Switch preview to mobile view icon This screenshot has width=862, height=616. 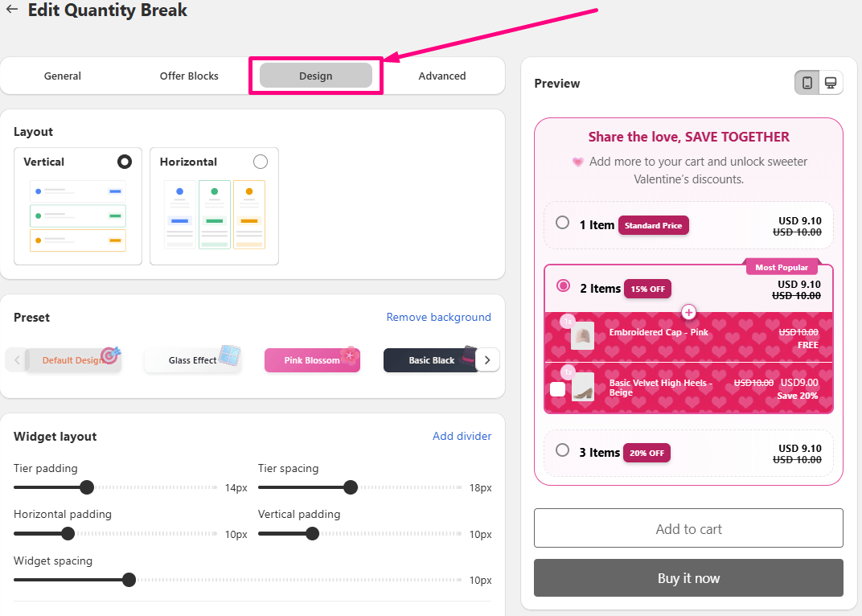(807, 83)
